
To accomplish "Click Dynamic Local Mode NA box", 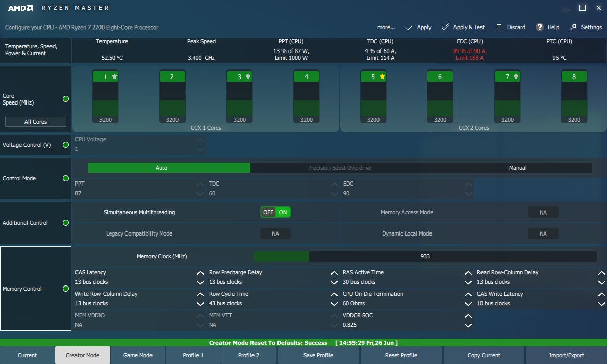I will [543, 233].
